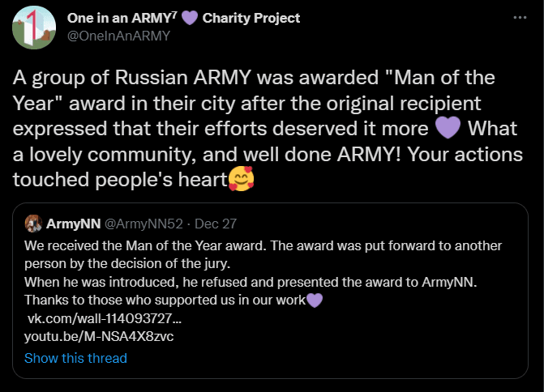Open the One in an ARMY profile avatar
Image resolution: width=544 pixels, height=392 pixels.
[x=34, y=28]
